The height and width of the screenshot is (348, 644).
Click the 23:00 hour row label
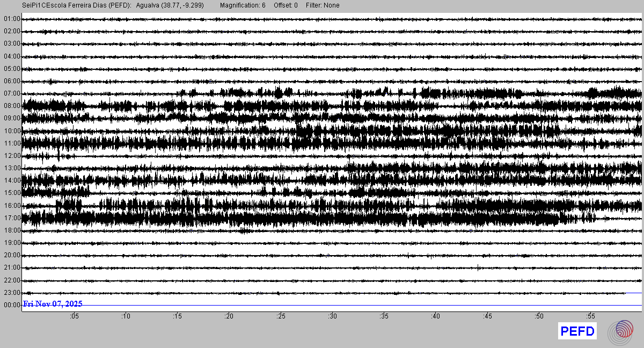tap(11, 293)
